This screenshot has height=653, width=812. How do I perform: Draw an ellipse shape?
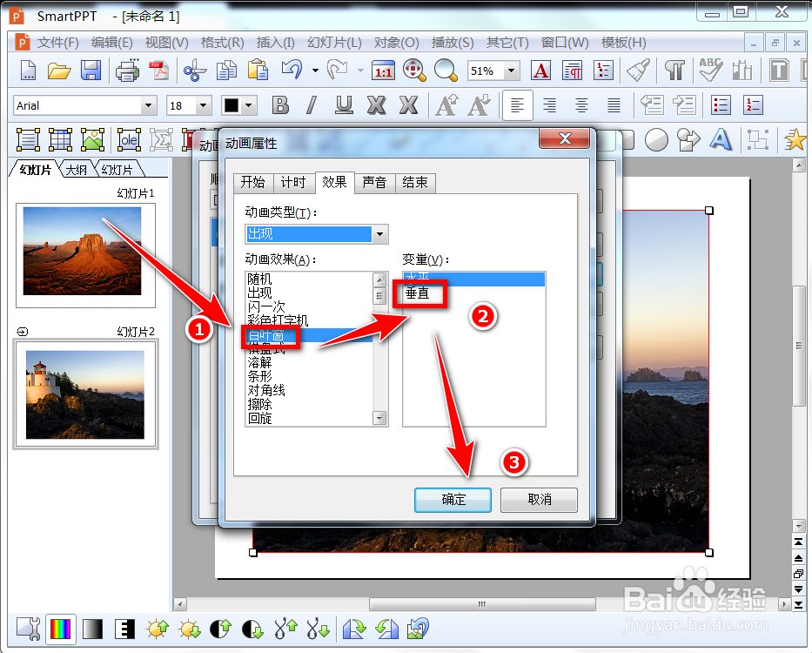pyautogui.click(x=656, y=140)
